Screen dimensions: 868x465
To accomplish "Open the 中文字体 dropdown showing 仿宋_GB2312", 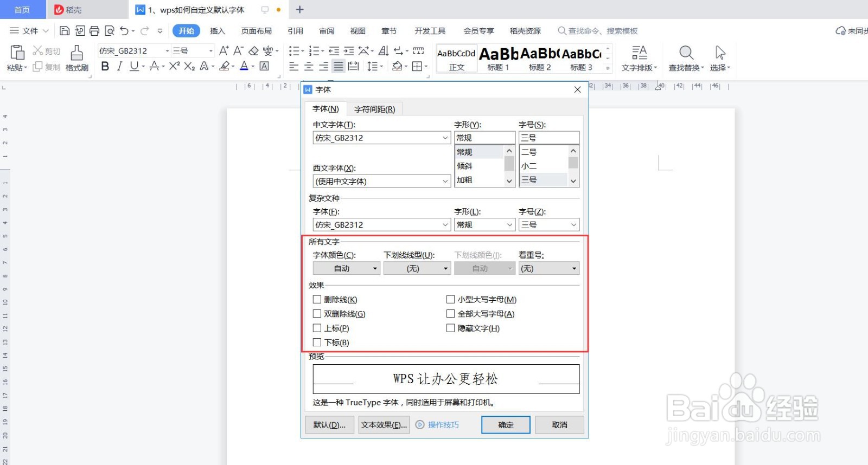I will coord(381,138).
